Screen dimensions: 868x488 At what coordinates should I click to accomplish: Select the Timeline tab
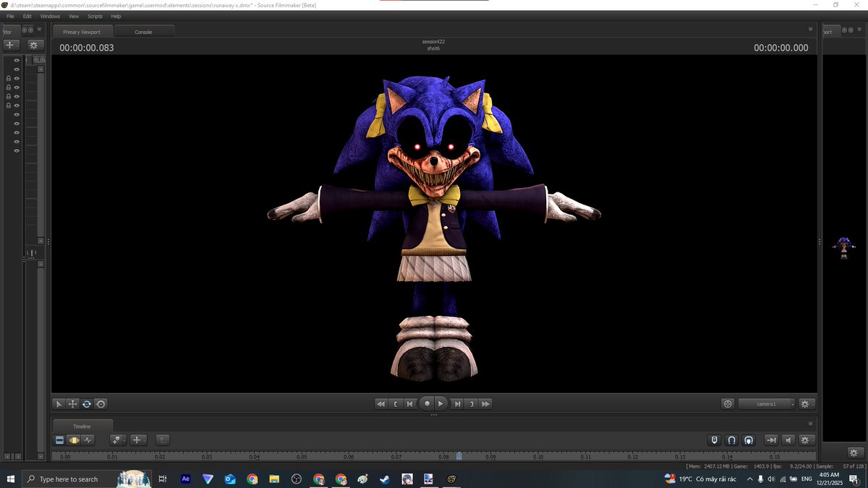pyautogui.click(x=82, y=427)
